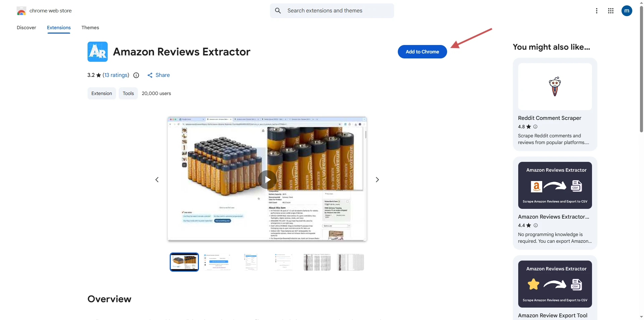Open the Amazon Reviews Extractor… title rated 4.4

click(x=553, y=217)
